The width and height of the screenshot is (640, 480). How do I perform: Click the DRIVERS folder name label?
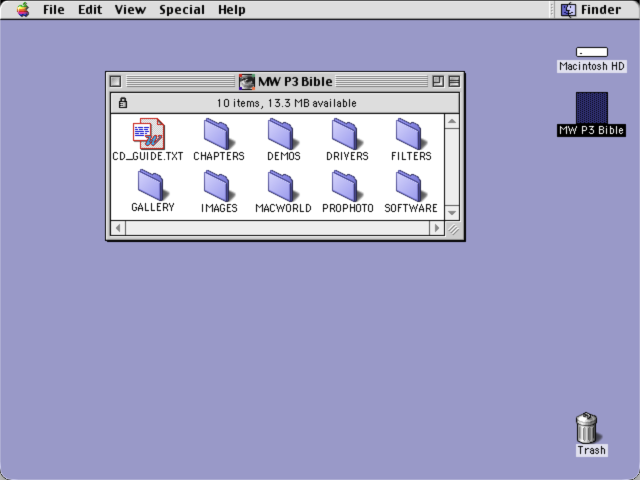(347, 156)
